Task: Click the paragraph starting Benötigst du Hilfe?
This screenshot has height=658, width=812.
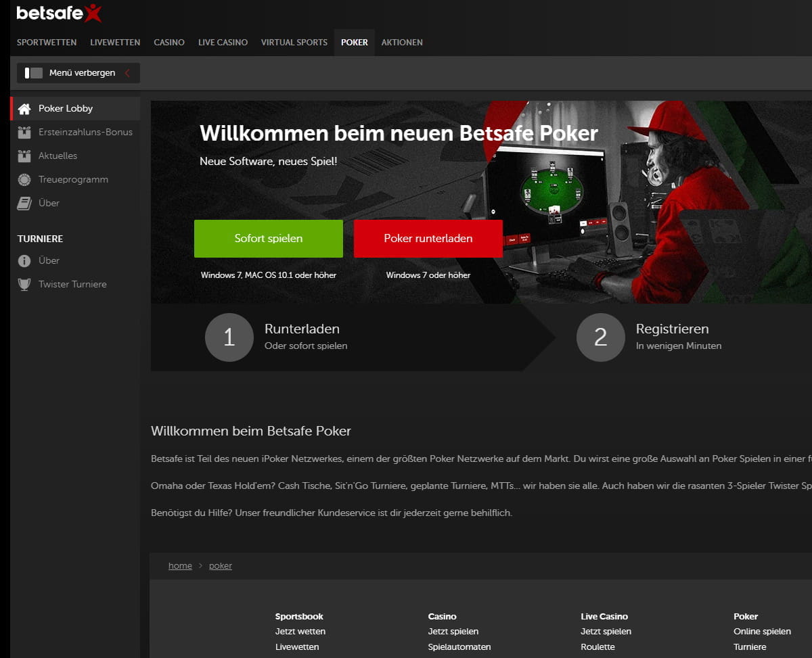Action: [x=332, y=513]
